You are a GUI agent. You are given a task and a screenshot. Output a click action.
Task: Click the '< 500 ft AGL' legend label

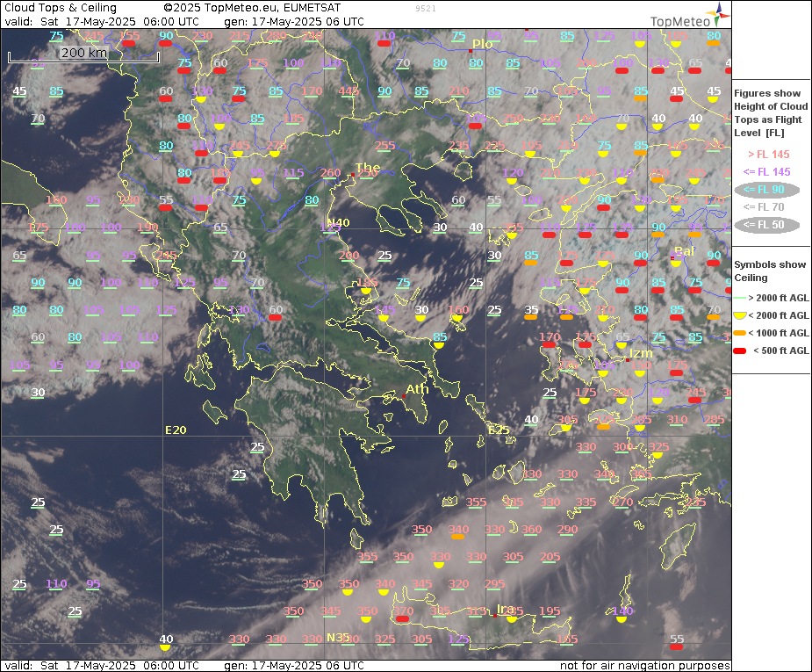pyautogui.click(x=781, y=350)
